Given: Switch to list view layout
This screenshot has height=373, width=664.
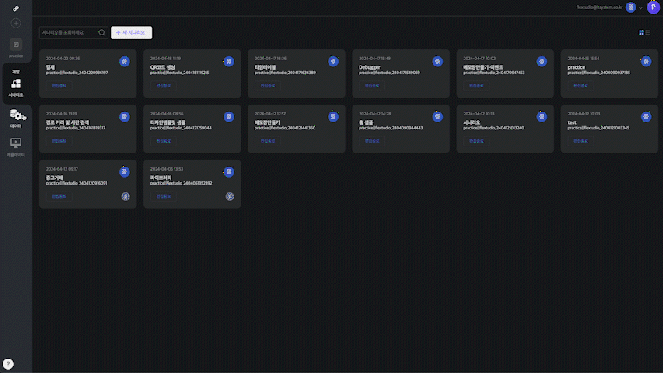Looking at the screenshot, I should pos(648,33).
